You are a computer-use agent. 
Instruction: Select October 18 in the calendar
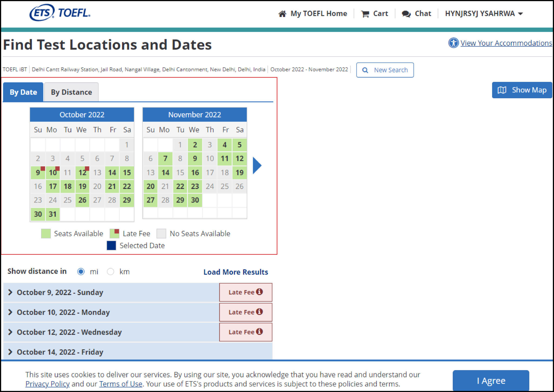pyautogui.click(x=68, y=186)
